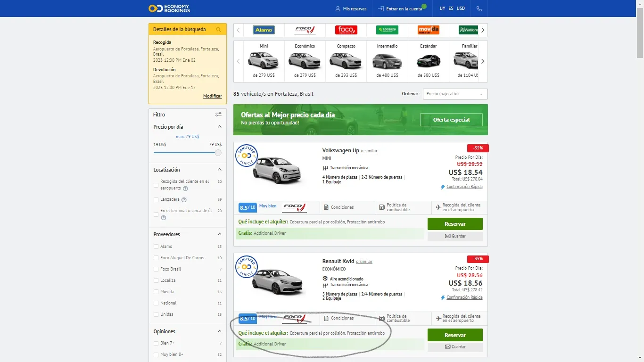
Task: Click the Modificar search link
Action: (x=213, y=96)
